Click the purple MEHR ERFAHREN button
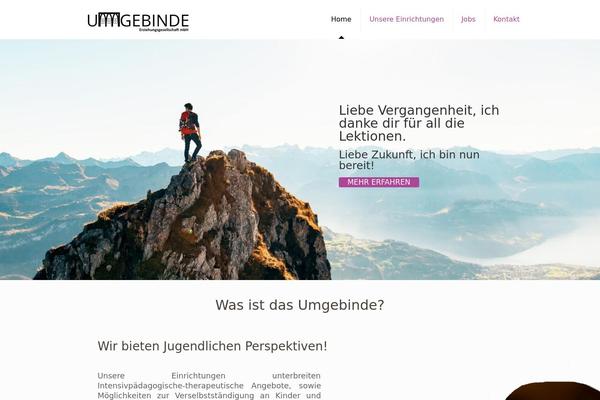This screenshot has width=600, height=400. pyautogui.click(x=379, y=182)
